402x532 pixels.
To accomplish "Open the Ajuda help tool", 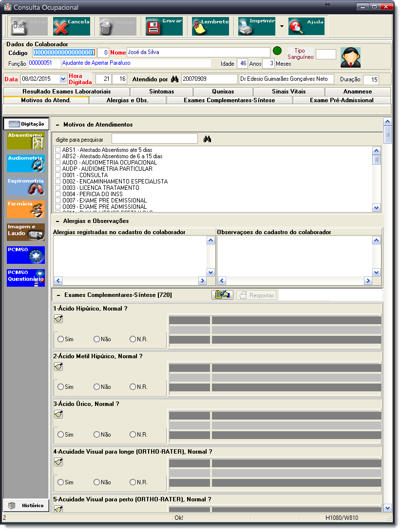I will [306, 26].
